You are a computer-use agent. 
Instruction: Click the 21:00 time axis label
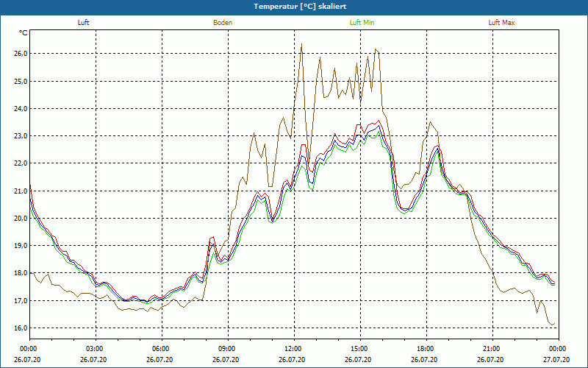pyautogui.click(x=492, y=349)
